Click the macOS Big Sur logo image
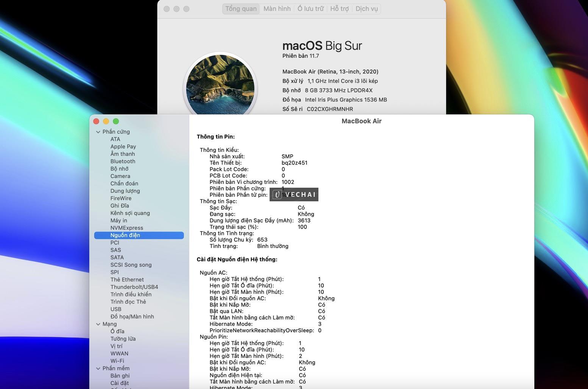The width and height of the screenshot is (588, 389). (x=220, y=85)
